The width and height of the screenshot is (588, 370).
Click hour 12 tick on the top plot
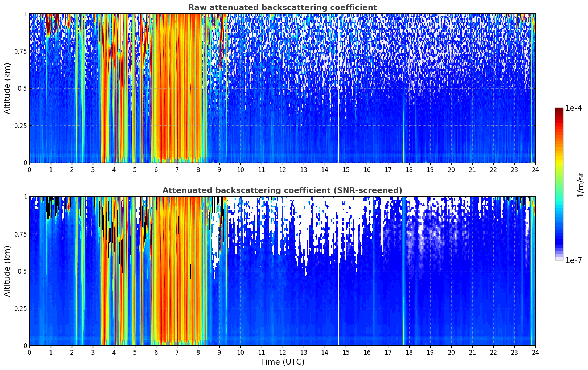click(283, 169)
